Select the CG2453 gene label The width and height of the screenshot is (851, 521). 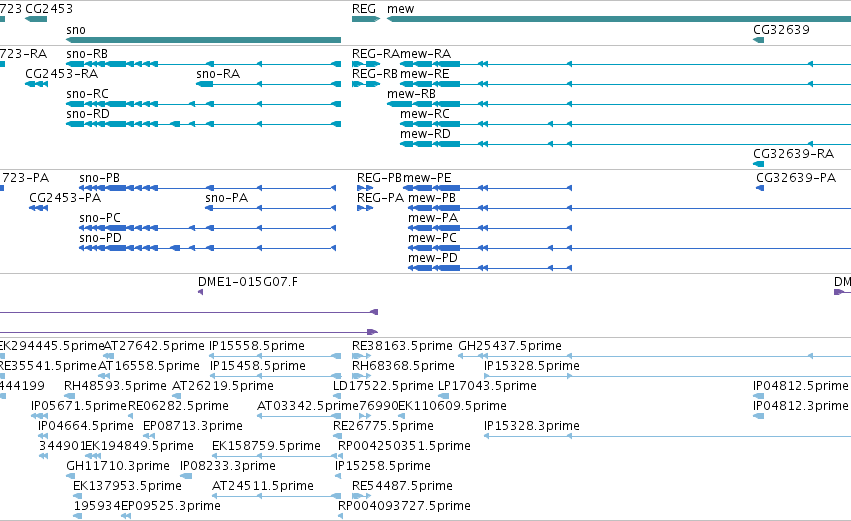click(x=49, y=9)
